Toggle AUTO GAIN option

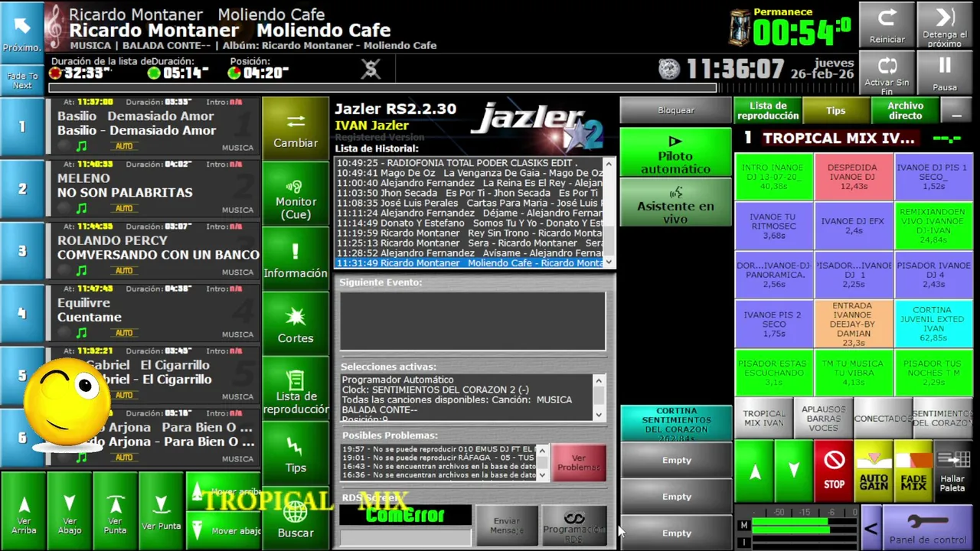(x=874, y=471)
